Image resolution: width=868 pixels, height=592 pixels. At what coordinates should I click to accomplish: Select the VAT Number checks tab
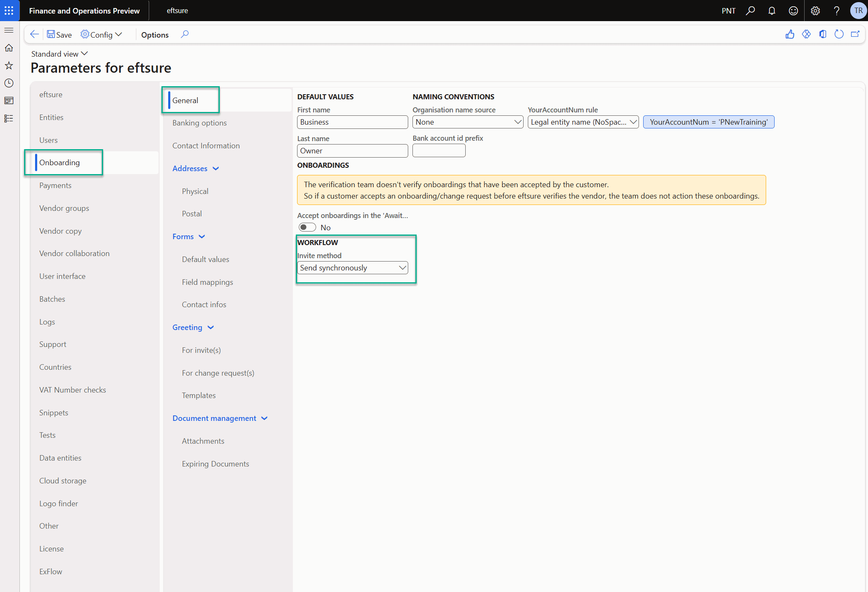(x=73, y=390)
